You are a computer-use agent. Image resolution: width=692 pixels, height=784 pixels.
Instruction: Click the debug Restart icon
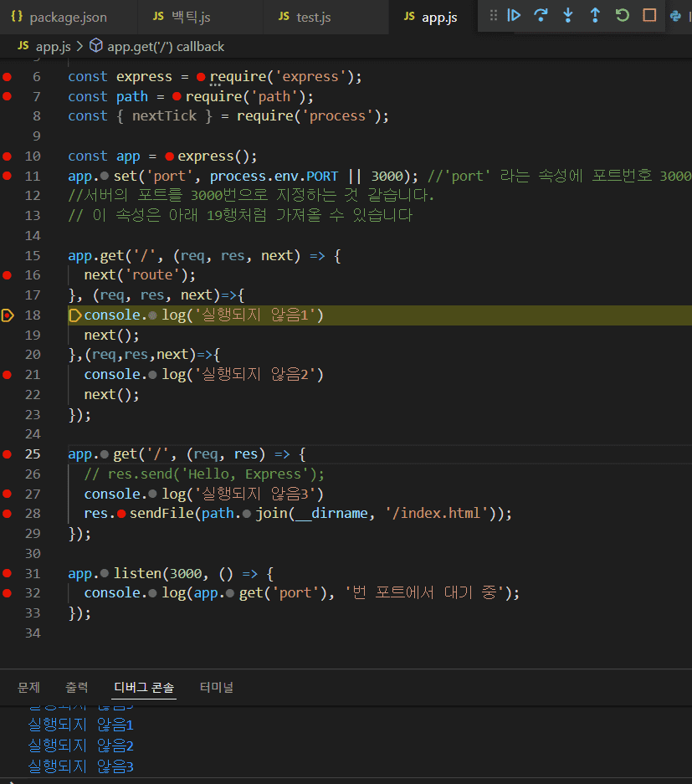622,16
